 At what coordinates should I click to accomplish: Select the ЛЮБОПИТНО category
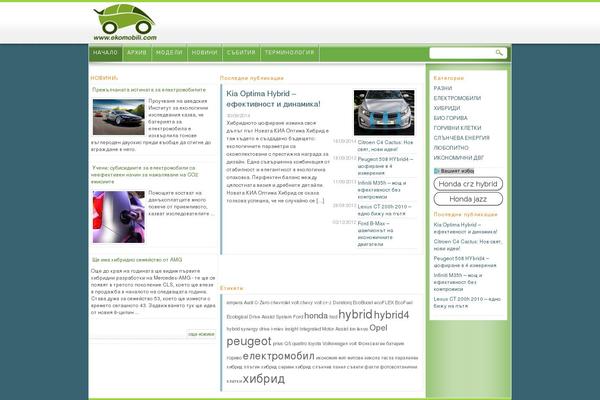[x=451, y=148]
